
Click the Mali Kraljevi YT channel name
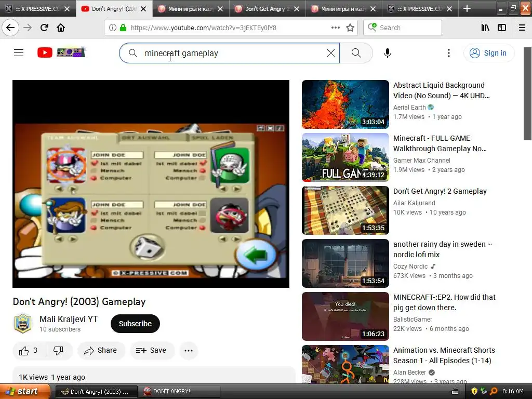69,320
